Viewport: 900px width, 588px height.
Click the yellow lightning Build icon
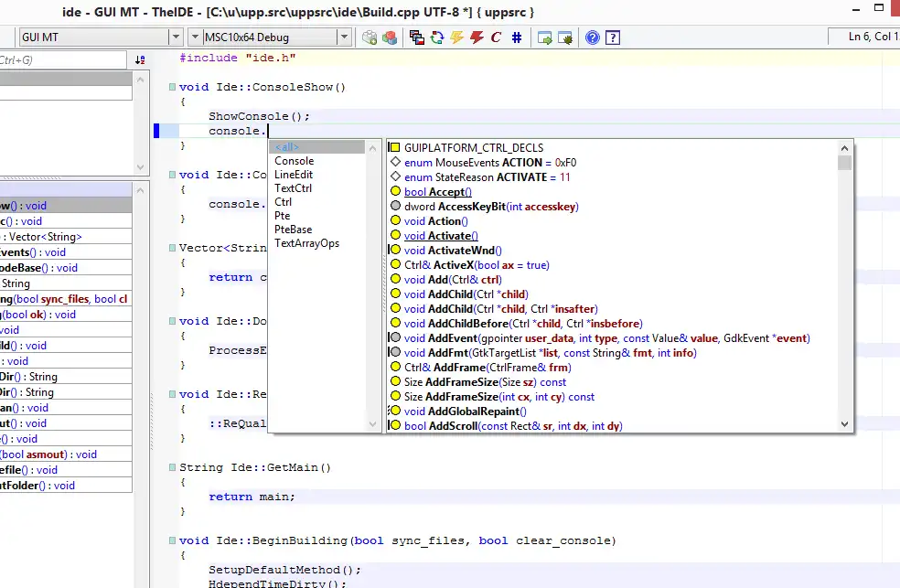(x=456, y=37)
